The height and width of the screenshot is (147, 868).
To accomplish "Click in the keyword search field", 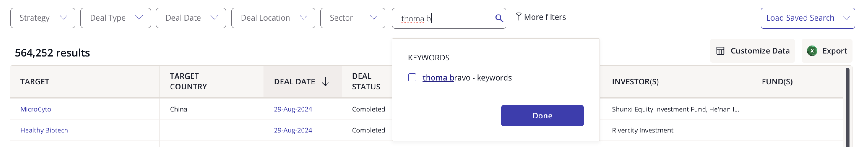I will click(x=445, y=18).
